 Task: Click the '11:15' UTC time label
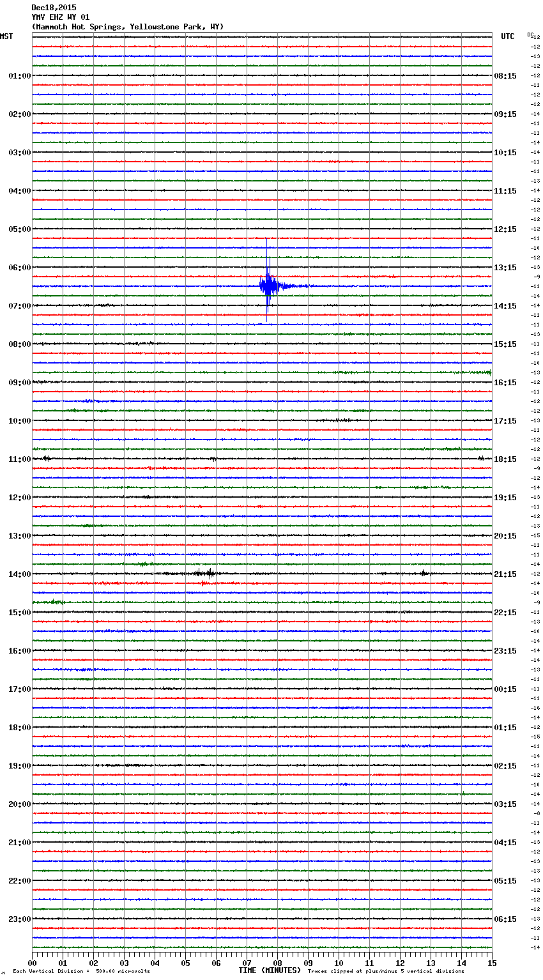[x=505, y=191]
